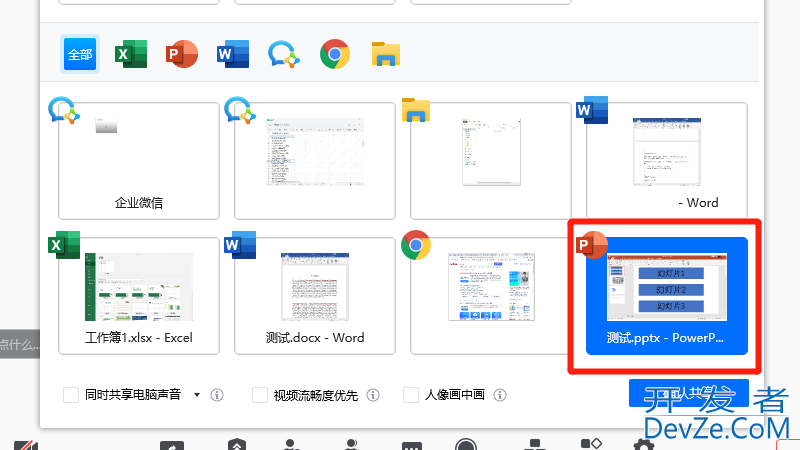This screenshot has width=800, height=450.
Task: Enable 视频流畅度优先 checkbox
Action: (260, 395)
